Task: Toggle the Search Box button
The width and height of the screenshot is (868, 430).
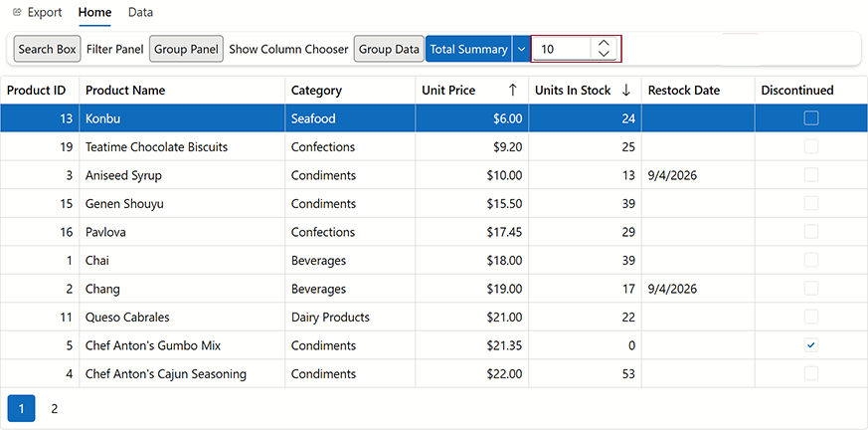Action: click(47, 49)
